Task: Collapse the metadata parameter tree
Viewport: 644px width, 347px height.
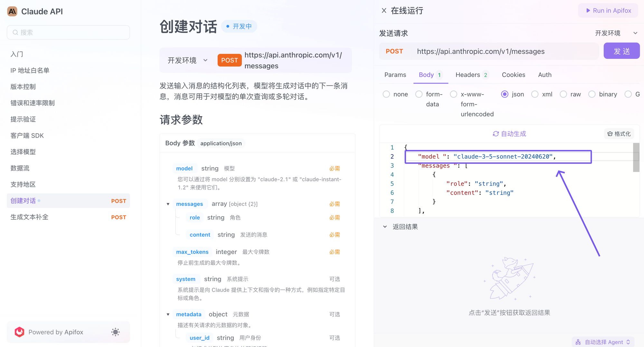Action: 168,315
